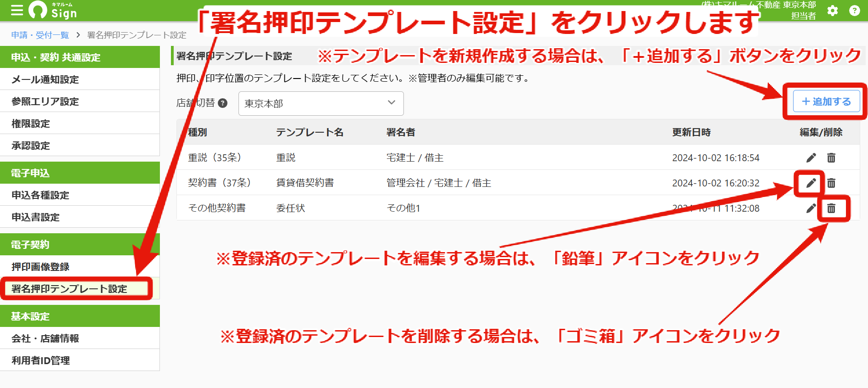Click the その他契約書 type cell

(217, 208)
